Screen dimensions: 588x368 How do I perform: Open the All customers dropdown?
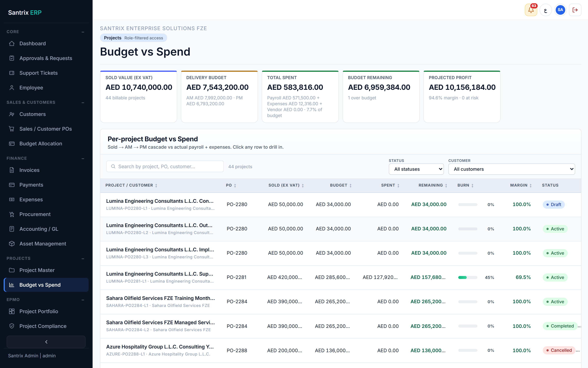(511, 169)
